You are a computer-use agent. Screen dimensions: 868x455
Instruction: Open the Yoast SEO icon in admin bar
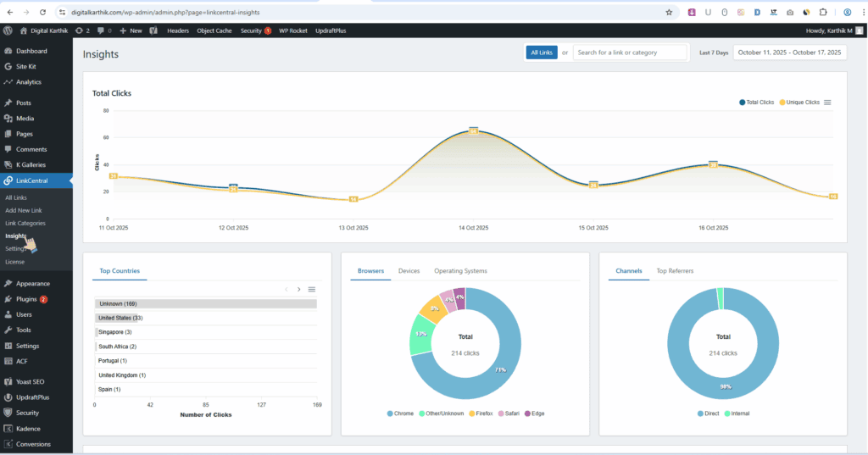tap(153, 31)
